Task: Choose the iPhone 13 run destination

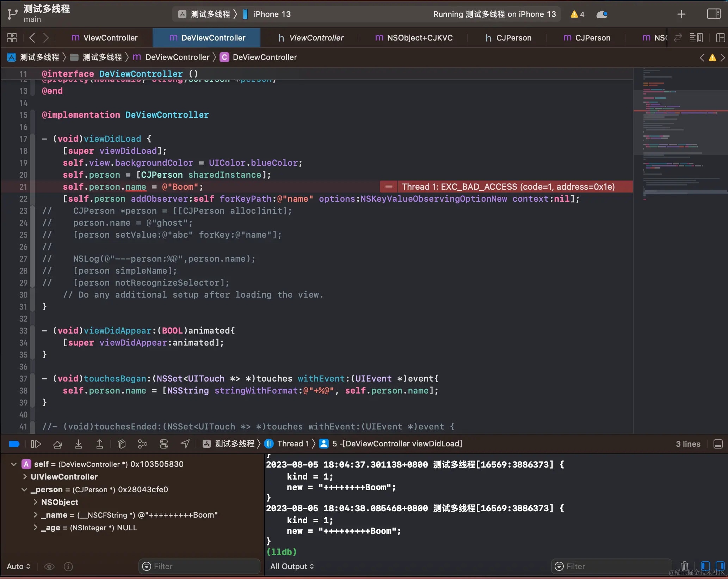Action: (267, 14)
